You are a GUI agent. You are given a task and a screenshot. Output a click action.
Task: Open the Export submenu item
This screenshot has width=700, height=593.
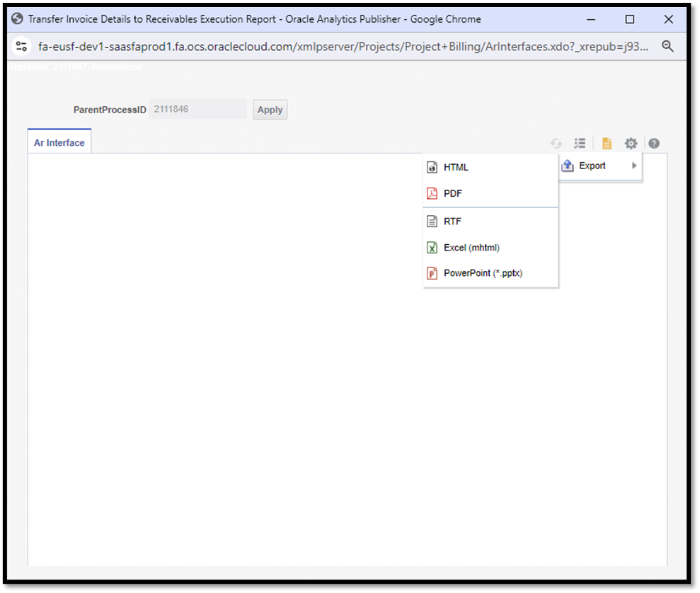point(600,166)
